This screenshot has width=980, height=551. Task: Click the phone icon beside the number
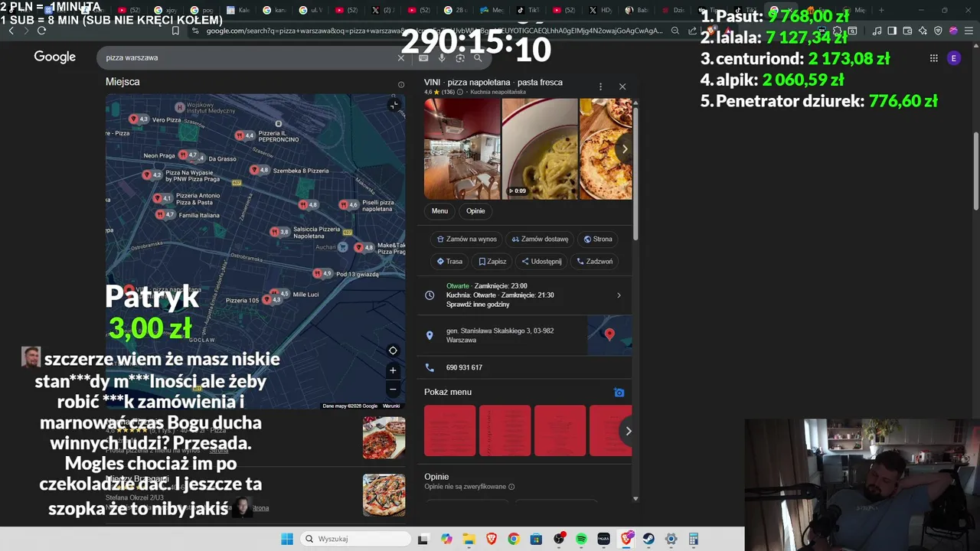tap(430, 367)
